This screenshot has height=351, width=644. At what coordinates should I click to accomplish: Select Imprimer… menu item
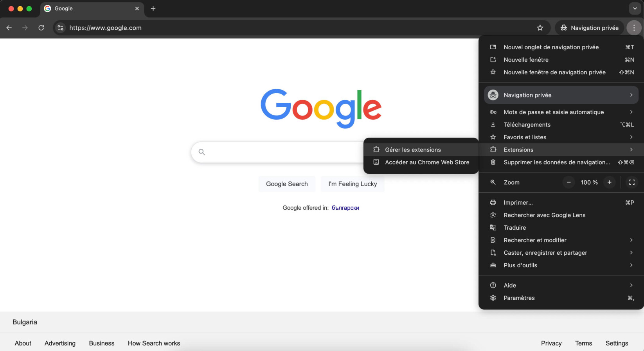[x=561, y=203]
